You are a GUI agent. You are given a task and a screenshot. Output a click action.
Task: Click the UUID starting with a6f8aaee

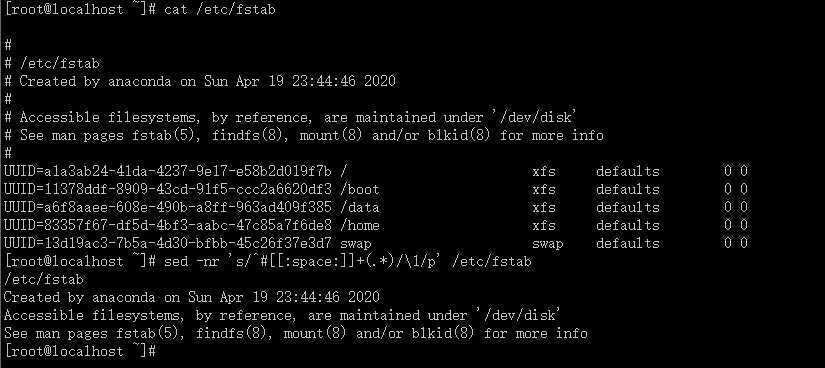coord(168,207)
